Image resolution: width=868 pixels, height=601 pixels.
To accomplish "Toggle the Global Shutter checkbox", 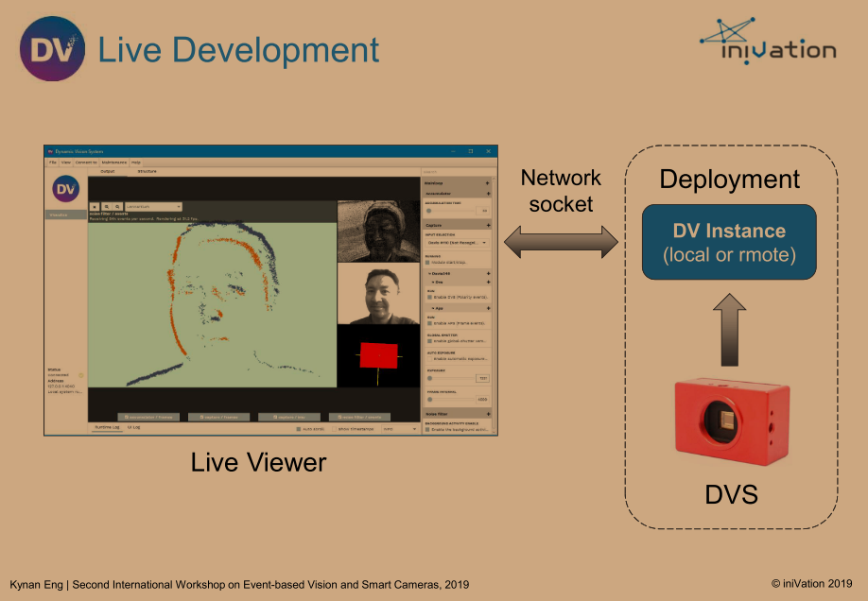I will click(x=429, y=341).
